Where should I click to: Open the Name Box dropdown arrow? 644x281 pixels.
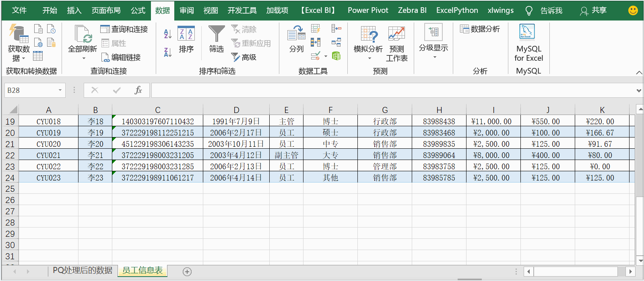point(60,90)
